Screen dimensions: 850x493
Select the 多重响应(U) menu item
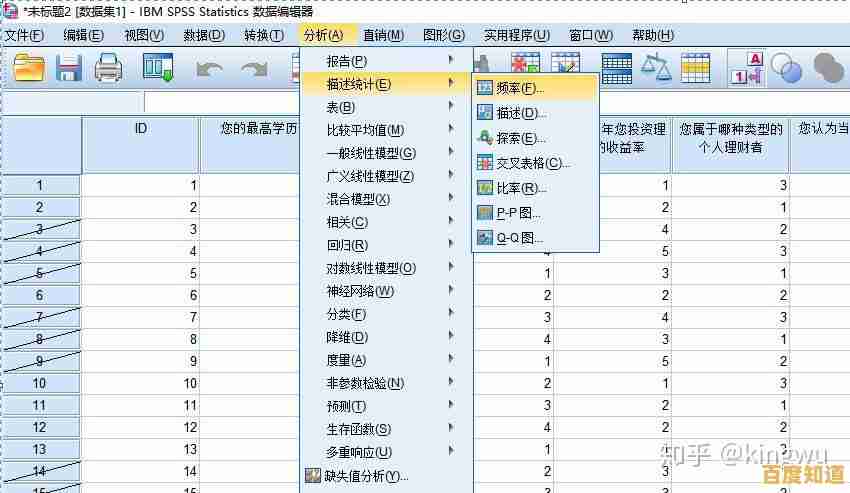[x=386, y=452]
